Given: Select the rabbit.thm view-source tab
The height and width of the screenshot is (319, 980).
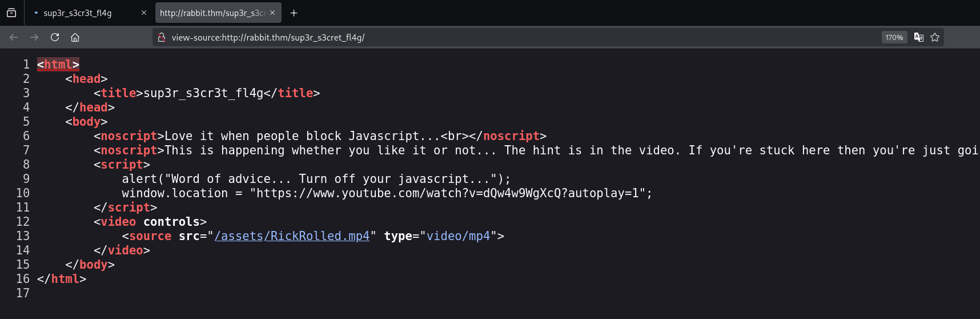Looking at the screenshot, I should pyautogui.click(x=211, y=13).
